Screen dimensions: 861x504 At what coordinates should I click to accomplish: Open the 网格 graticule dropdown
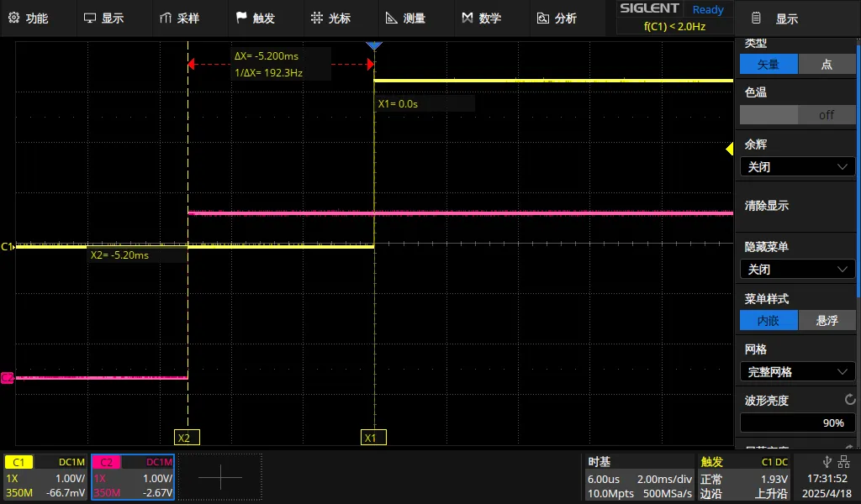click(797, 372)
